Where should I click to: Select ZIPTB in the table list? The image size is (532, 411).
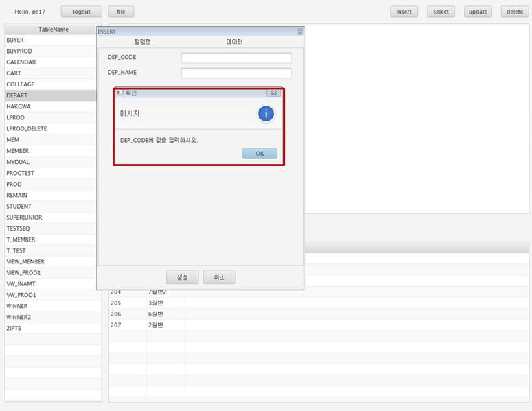pyautogui.click(x=15, y=329)
